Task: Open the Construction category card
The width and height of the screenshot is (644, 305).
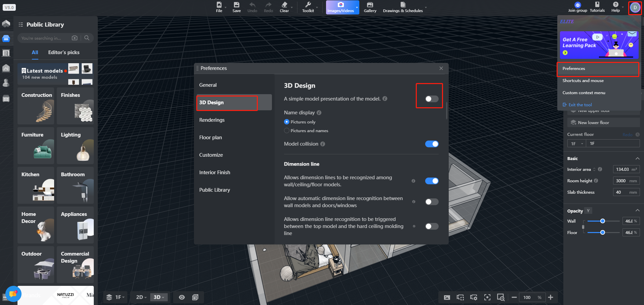Action: tap(36, 106)
